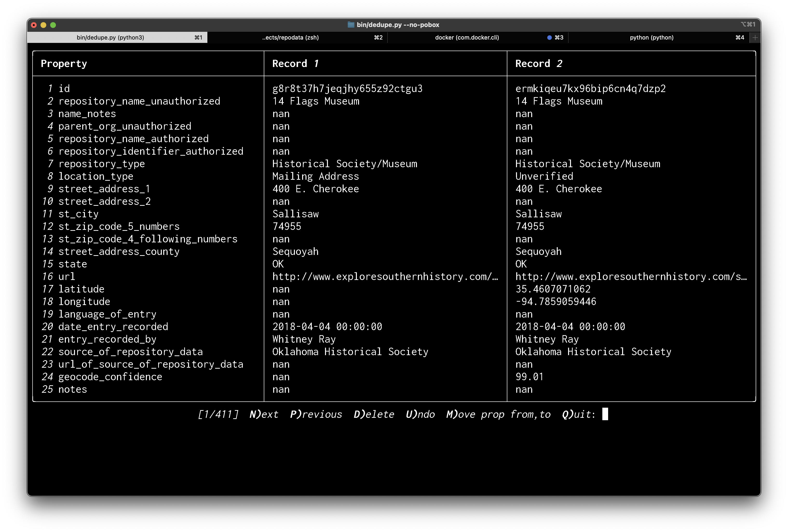Click the folder icon in the window title
Screen dimensions: 788x532
tap(351, 25)
